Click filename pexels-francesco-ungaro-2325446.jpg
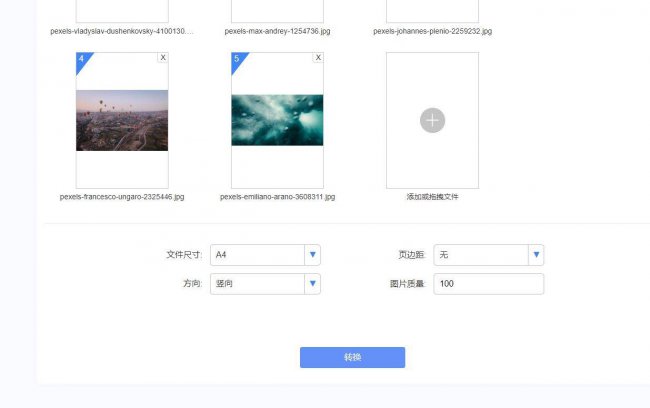 click(122, 197)
